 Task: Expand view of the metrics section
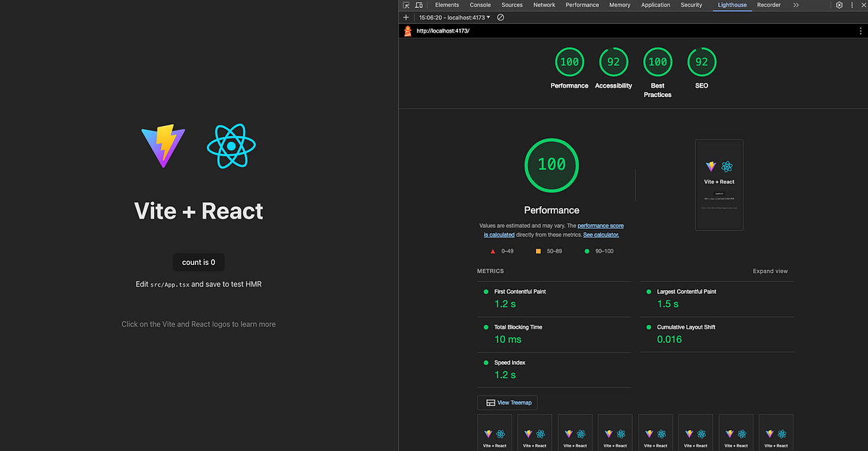click(770, 271)
